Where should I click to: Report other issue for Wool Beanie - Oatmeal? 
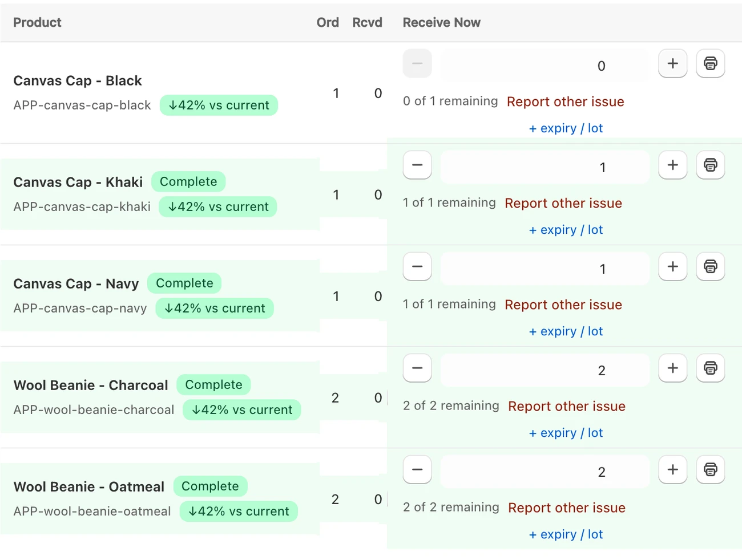coord(567,508)
